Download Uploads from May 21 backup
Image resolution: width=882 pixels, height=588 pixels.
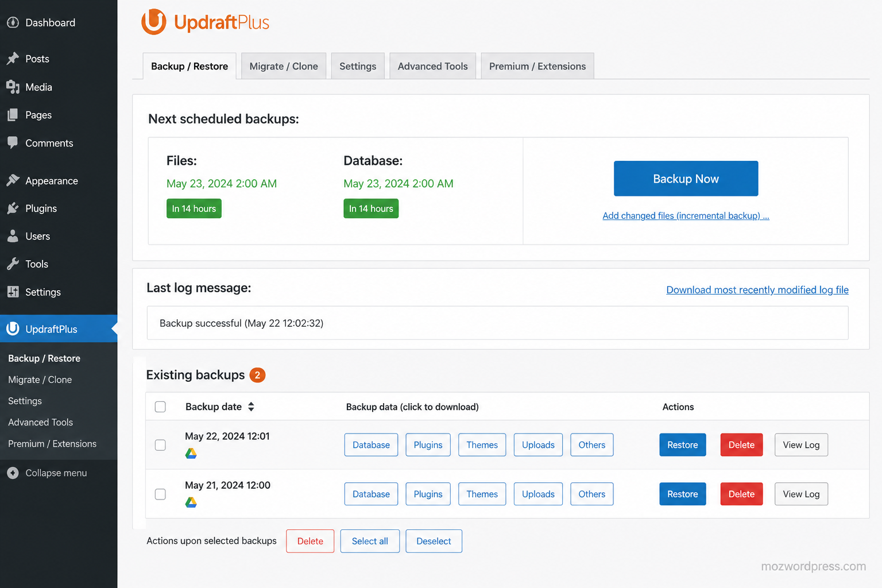(538, 494)
